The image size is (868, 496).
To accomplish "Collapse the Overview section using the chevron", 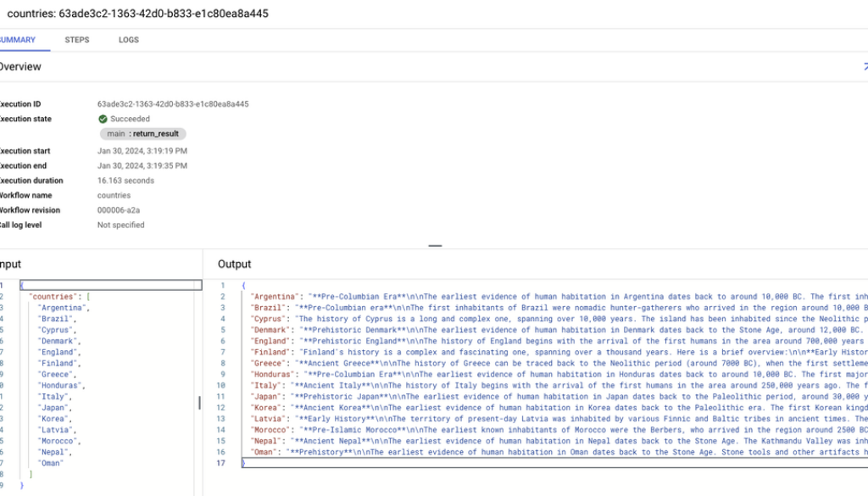I will click(864, 67).
